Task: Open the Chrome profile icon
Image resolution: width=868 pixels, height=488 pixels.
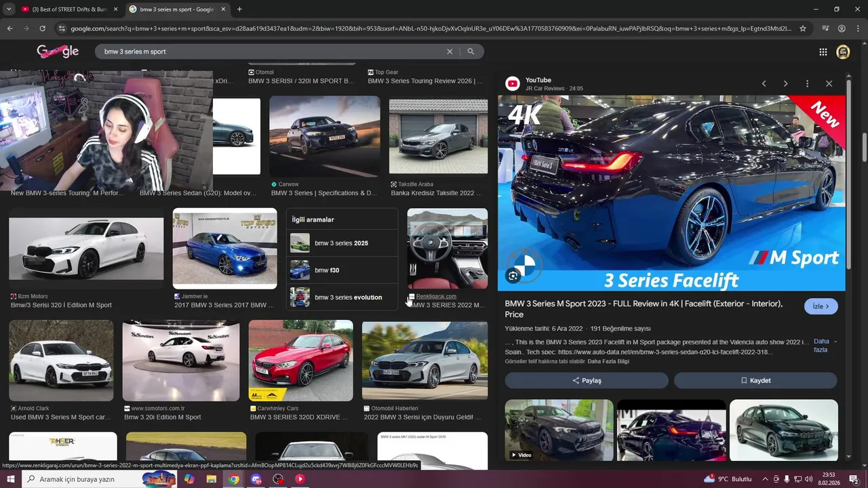Action: pyautogui.click(x=842, y=28)
